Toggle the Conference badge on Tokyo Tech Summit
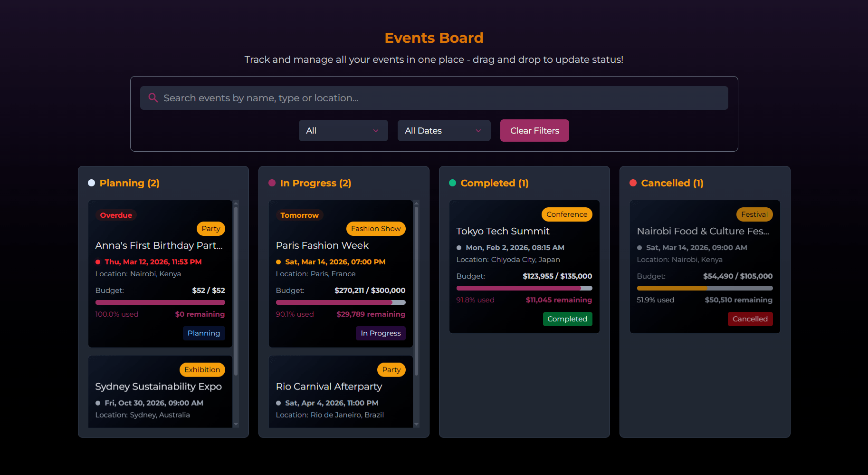Image resolution: width=868 pixels, height=475 pixels. pyautogui.click(x=567, y=214)
